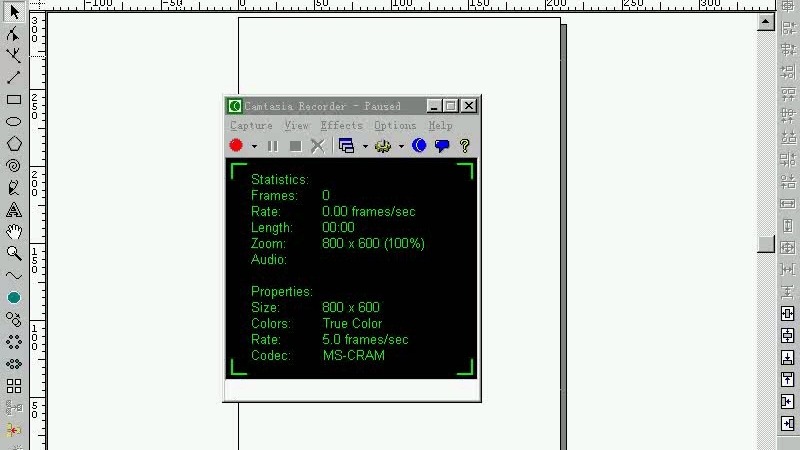Click the blue crescent circle icon
The image size is (800, 450).
[x=419, y=145]
